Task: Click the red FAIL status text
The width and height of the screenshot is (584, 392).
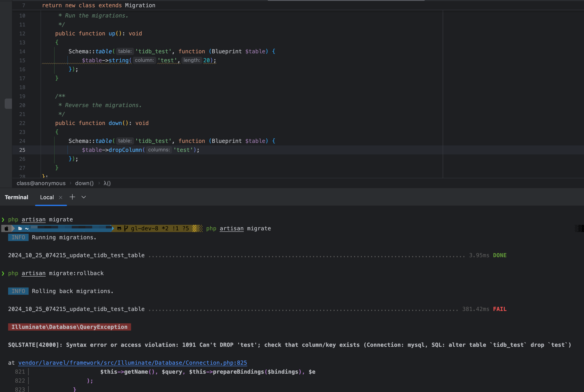Action: pyautogui.click(x=500, y=309)
